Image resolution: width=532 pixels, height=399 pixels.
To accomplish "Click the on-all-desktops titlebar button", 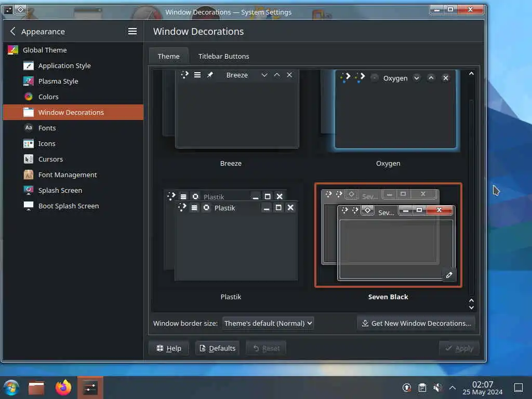I will (20, 10).
